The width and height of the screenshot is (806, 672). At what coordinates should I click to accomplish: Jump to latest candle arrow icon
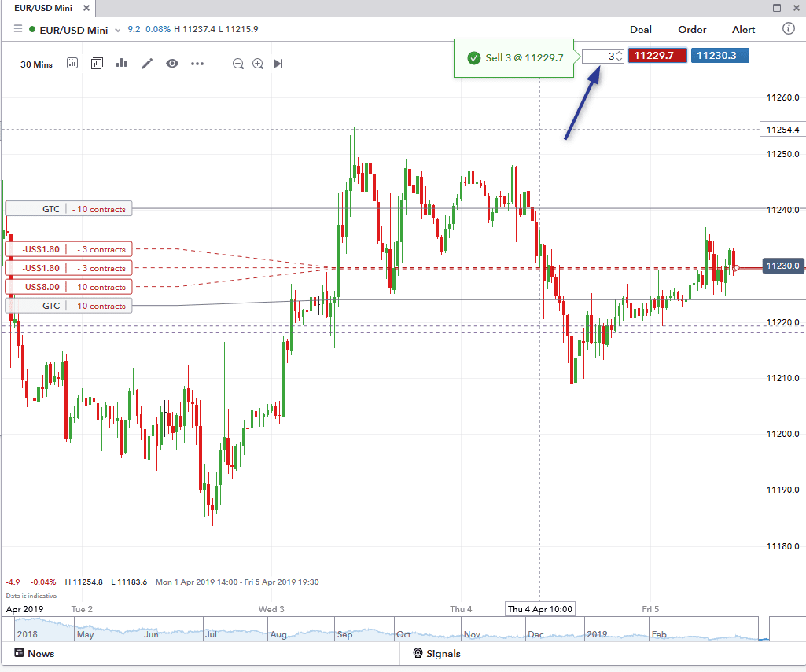[x=278, y=64]
